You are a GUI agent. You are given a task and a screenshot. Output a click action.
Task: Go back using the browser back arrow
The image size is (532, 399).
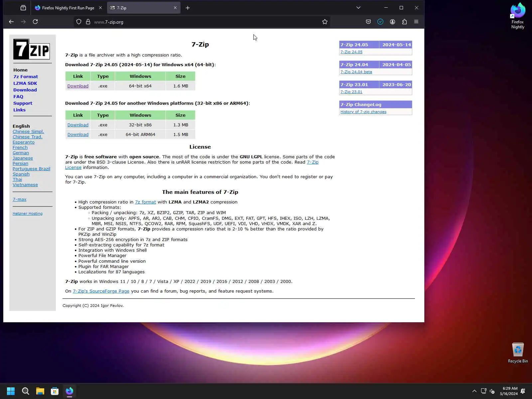click(x=11, y=22)
